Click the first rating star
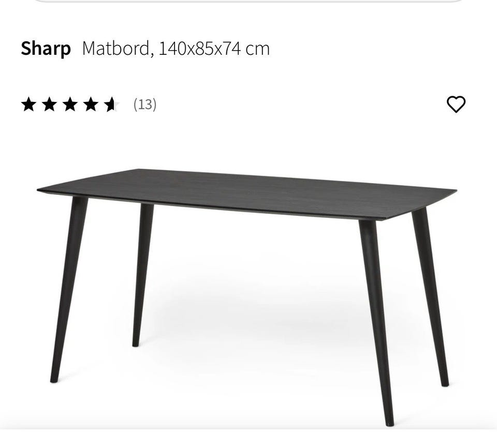 [x=28, y=104]
